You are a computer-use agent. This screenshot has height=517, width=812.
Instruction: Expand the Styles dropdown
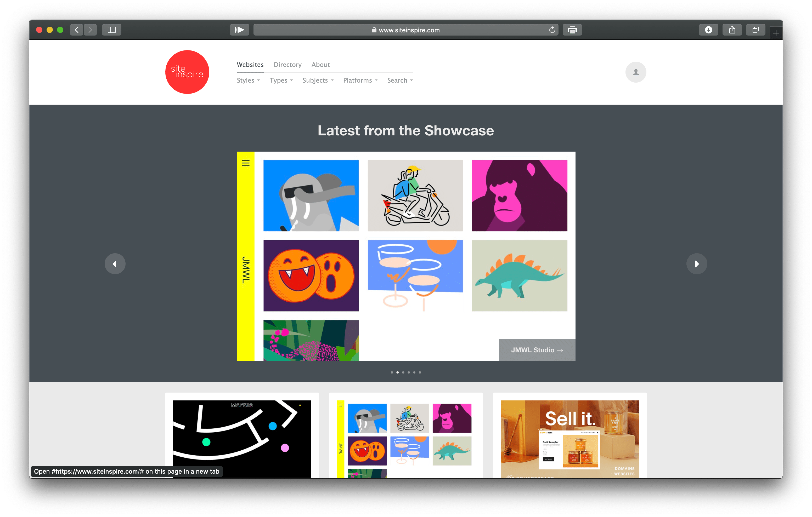[248, 80]
